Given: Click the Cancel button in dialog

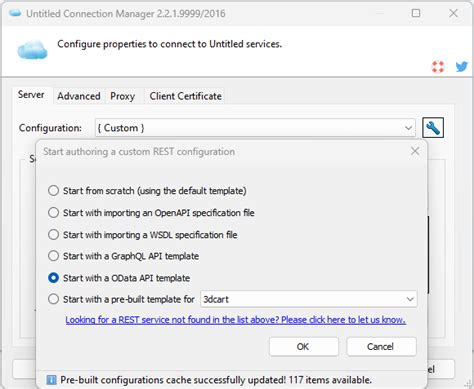Looking at the screenshot, I should [x=381, y=347].
